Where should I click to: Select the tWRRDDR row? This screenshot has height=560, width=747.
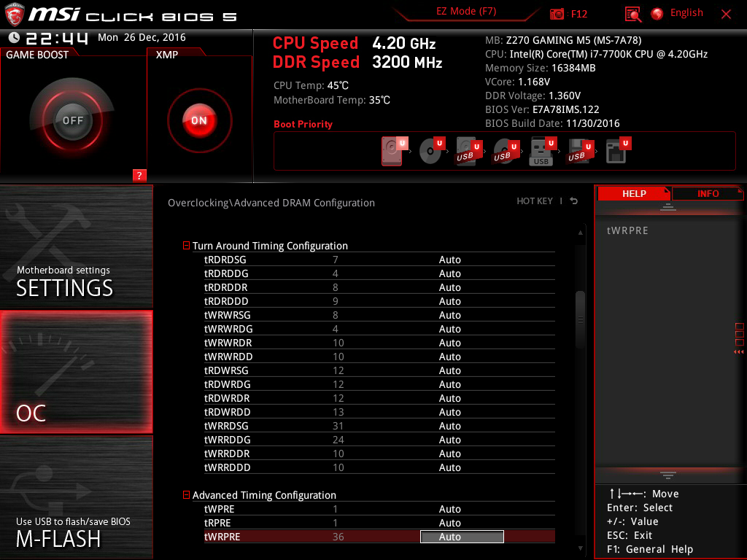click(x=379, y=454)
